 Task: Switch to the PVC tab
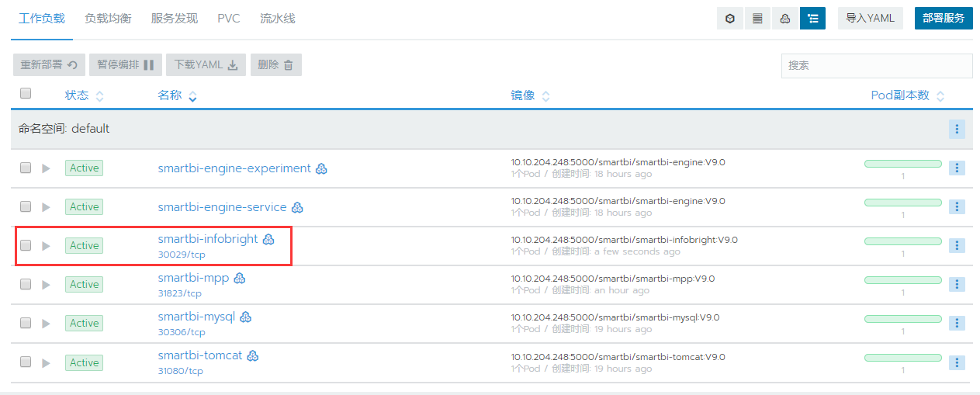(x=229, y=19)
